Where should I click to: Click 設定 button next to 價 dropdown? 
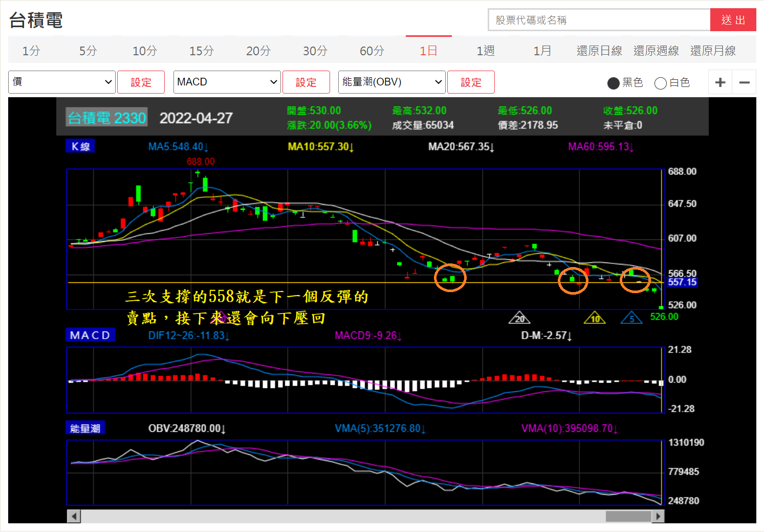[141, 82]
